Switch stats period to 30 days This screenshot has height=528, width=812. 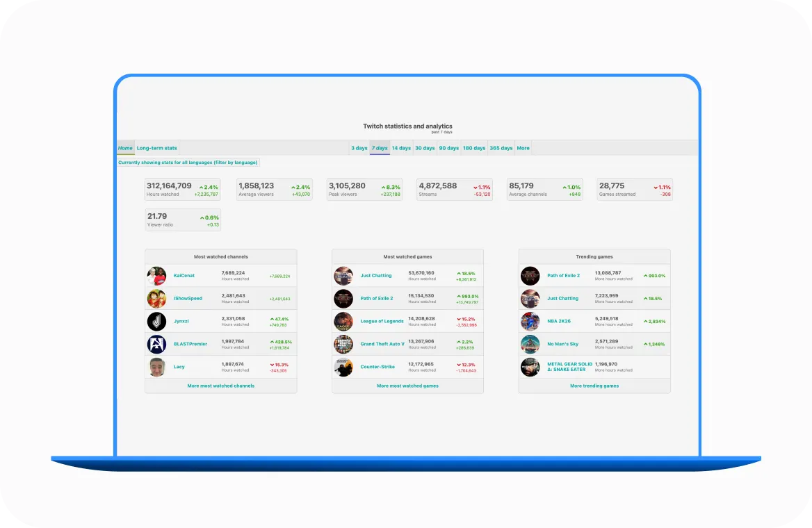[425, 147]
